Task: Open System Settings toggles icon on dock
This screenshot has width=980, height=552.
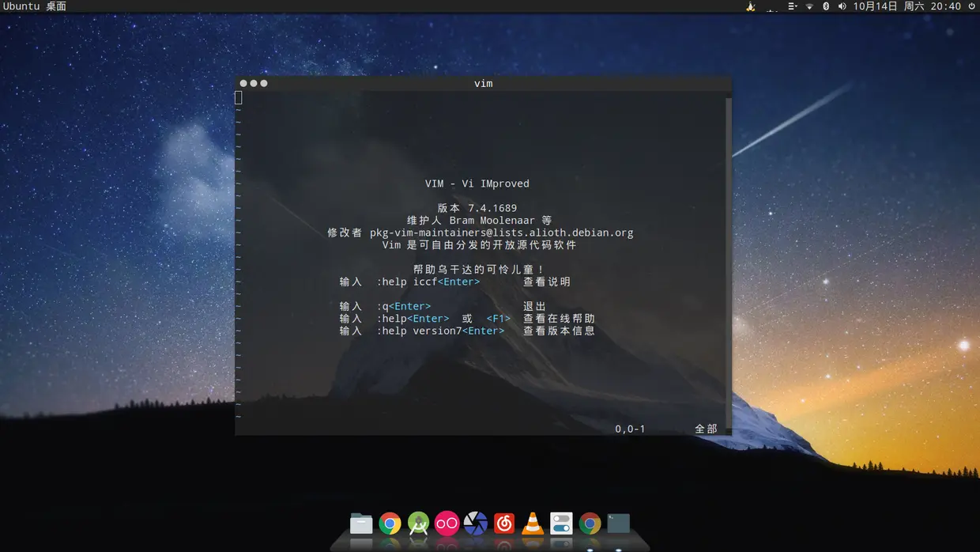Action: tap(561, 524)
